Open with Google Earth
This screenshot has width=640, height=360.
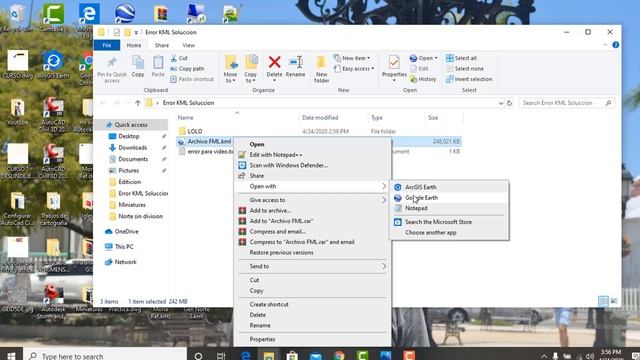click(x=449, y=198)
